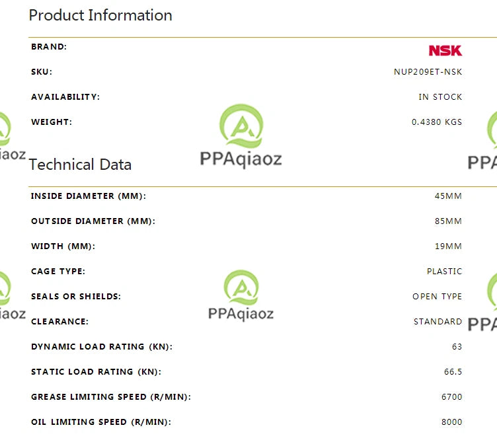The width and height of the screenshot is (497, 448).
Task: Select the SKU value NUP209ET-NSK
Action: pos(428,72)
